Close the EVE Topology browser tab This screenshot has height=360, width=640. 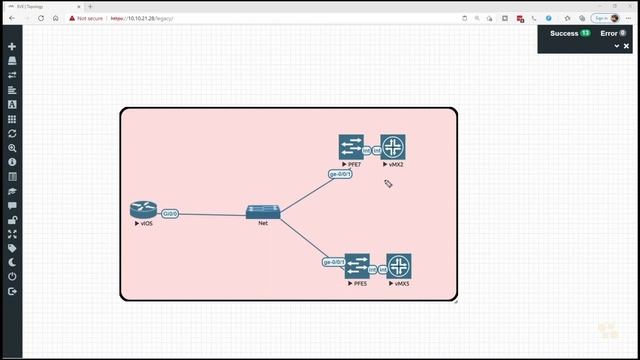pos(79,7)
